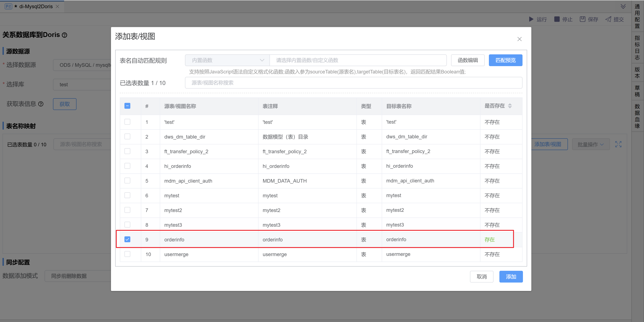
Task: Toggle the select-all header checkbox
Action: click(127, 106)
